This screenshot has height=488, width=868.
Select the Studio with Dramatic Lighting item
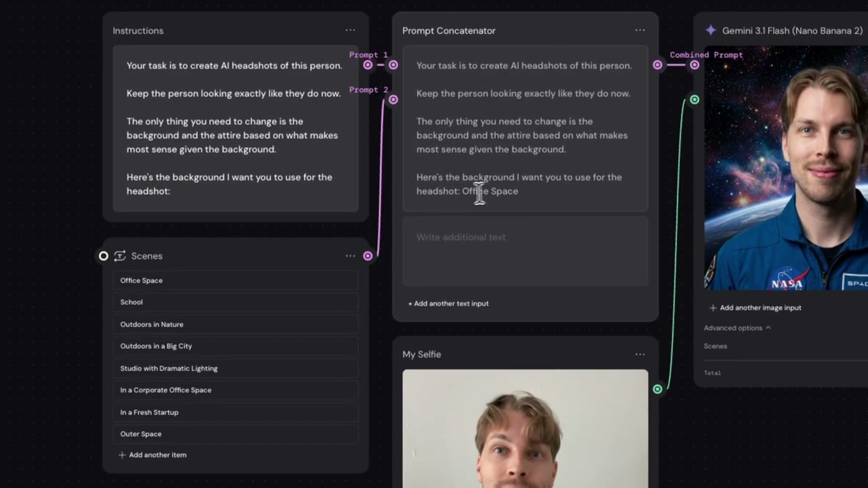point(235,368)
